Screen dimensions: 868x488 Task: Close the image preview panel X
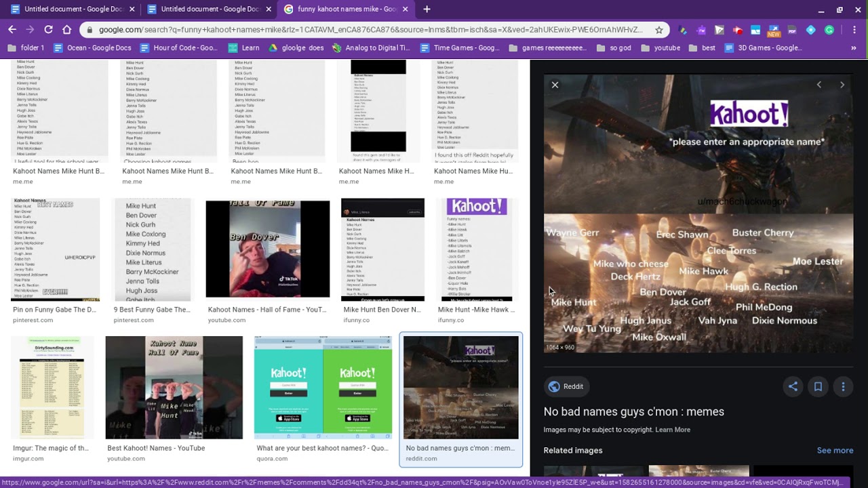[555, 85]
